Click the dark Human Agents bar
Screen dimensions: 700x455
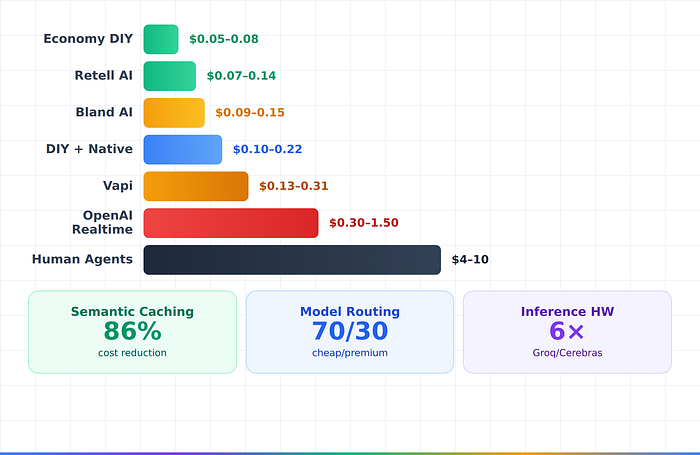coord(292,260)
